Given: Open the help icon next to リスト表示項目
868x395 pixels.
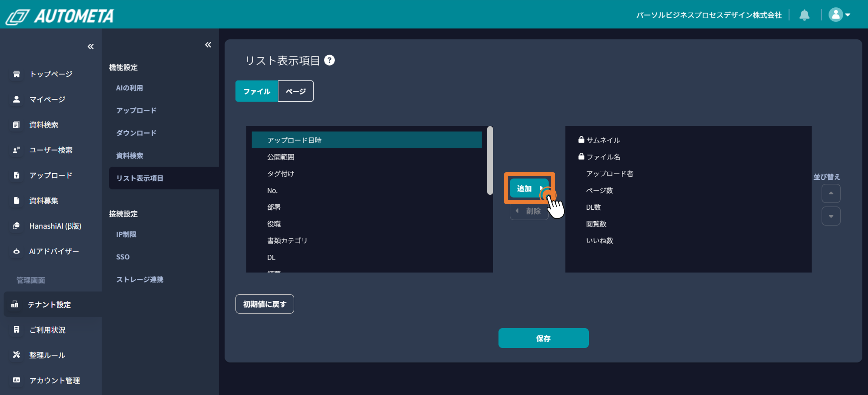Looking at the screenshot, I should point(329,60).
